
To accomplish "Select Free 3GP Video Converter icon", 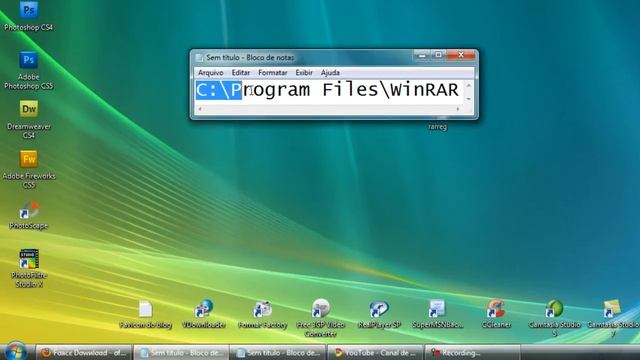I will click(x=320, y=318).
